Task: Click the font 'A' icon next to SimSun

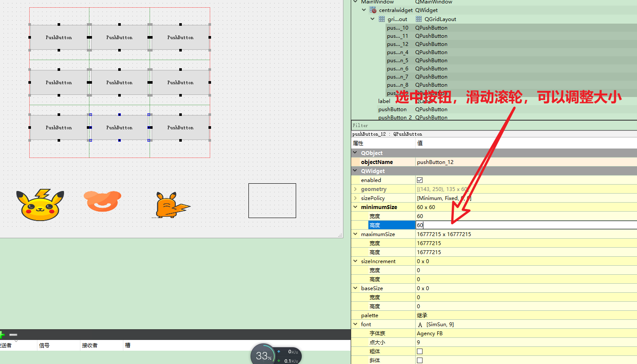Action: (420, 324)
